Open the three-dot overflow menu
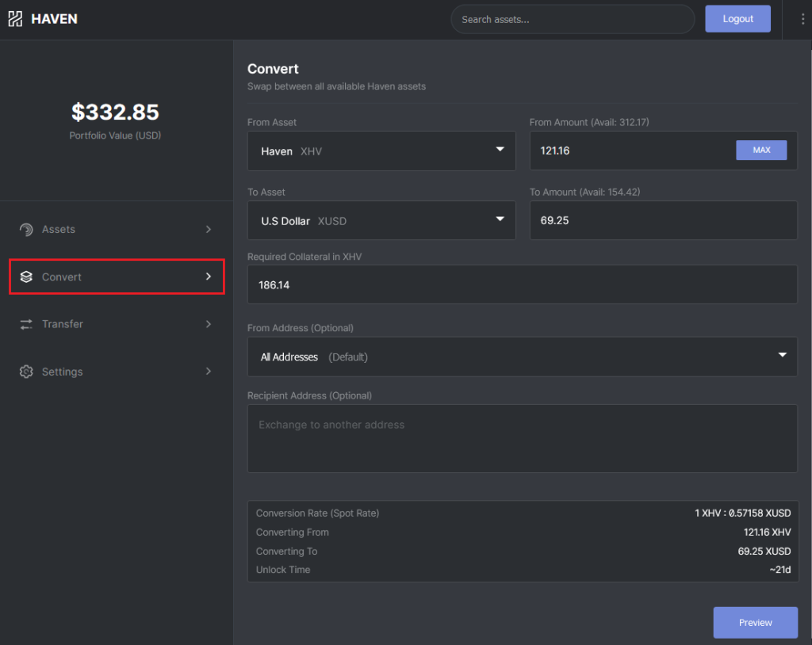Screen dimensions: 812x645 (x=802, y=19)
